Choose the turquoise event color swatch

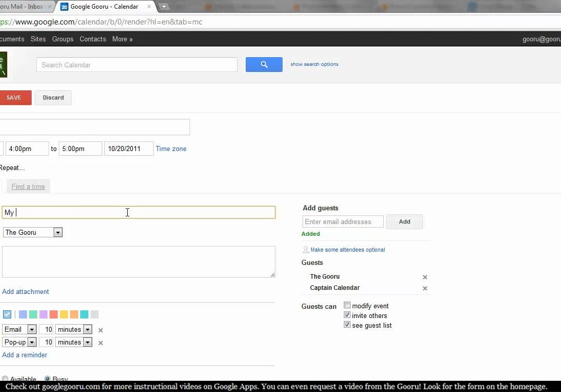[84, 314]
